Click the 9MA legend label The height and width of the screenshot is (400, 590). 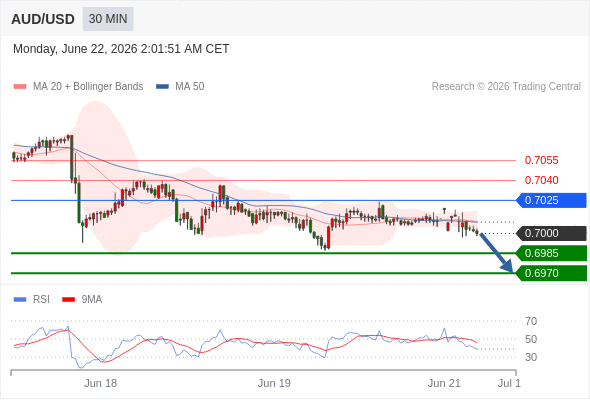(x=92, y=300)
